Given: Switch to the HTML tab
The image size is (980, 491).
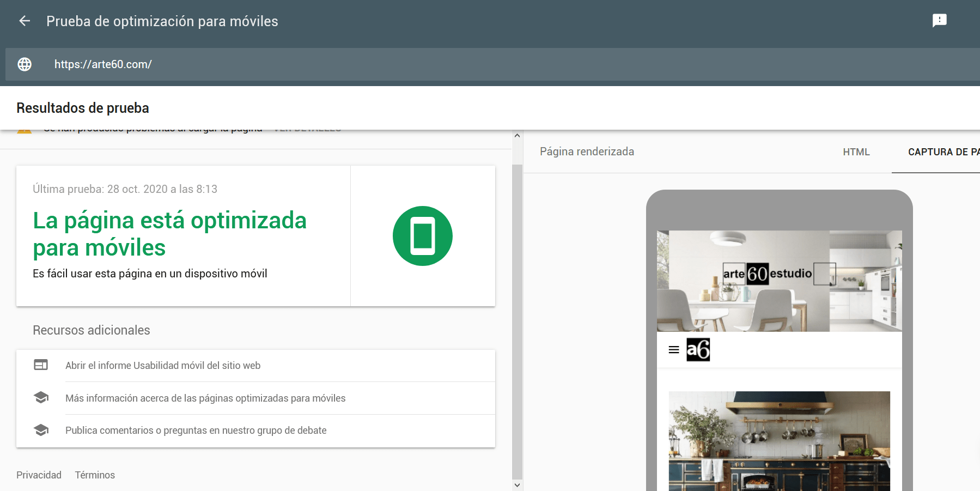Looking at the screenshot, I should (x=856, y=152).
